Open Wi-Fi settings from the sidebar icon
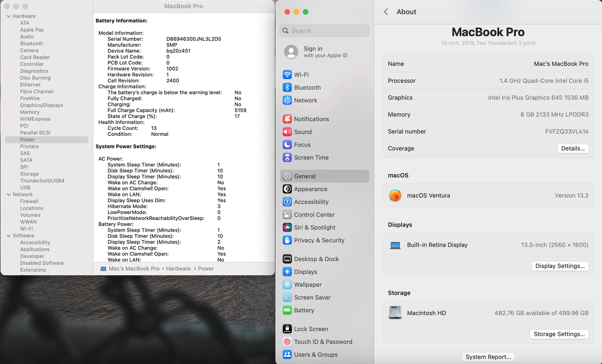Screen dimensions: 602x364 pyautogui.click(x=287, y=74)
